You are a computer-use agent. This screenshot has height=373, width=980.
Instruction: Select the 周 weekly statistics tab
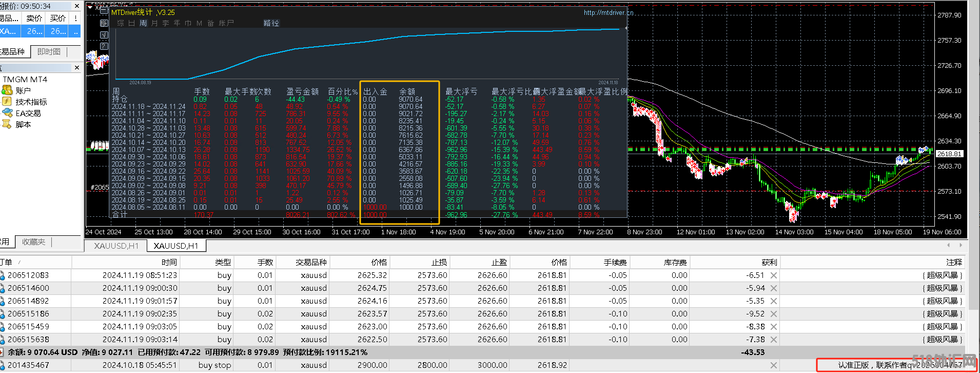click(143, 23)
